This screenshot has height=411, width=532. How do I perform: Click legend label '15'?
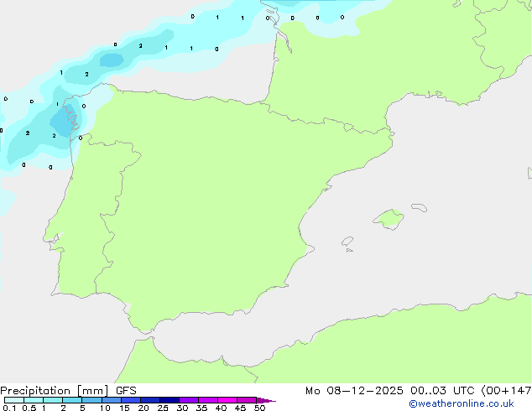[x=124, y=408]
